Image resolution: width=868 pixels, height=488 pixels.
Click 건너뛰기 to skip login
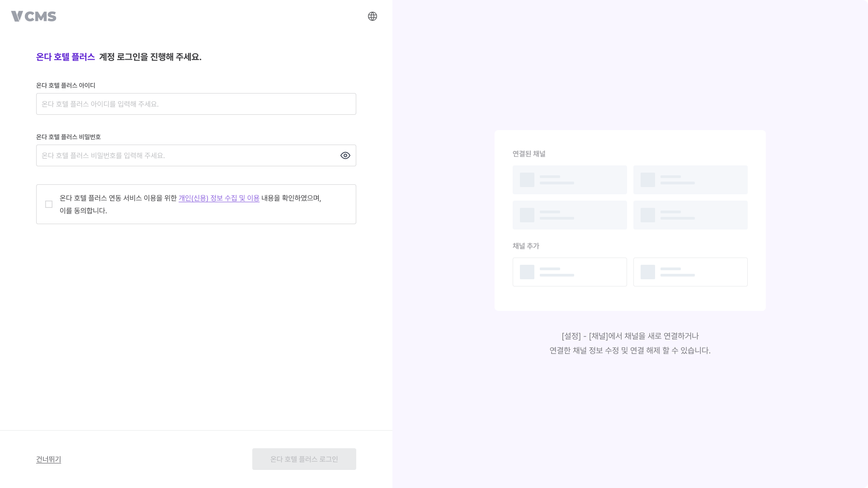(48, 459)
